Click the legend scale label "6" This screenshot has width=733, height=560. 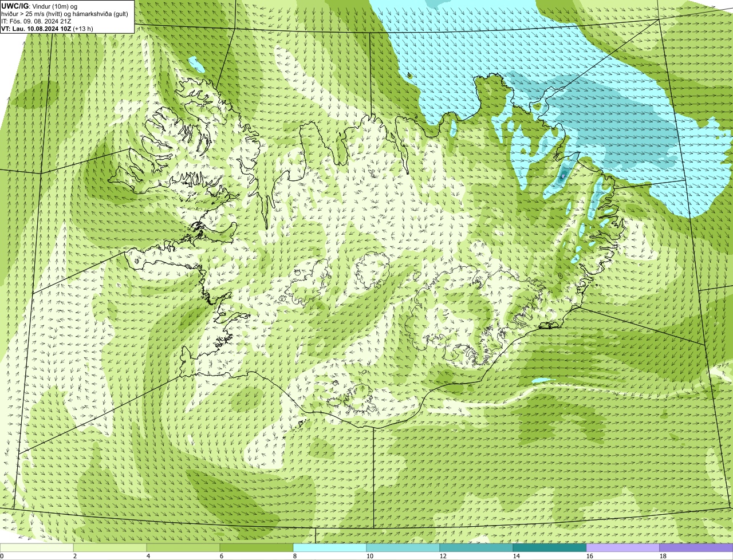coord(222,556)
